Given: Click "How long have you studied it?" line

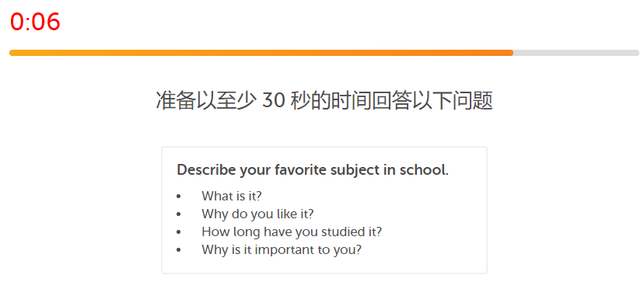Looking at the screenshot, I should [292, 232].
